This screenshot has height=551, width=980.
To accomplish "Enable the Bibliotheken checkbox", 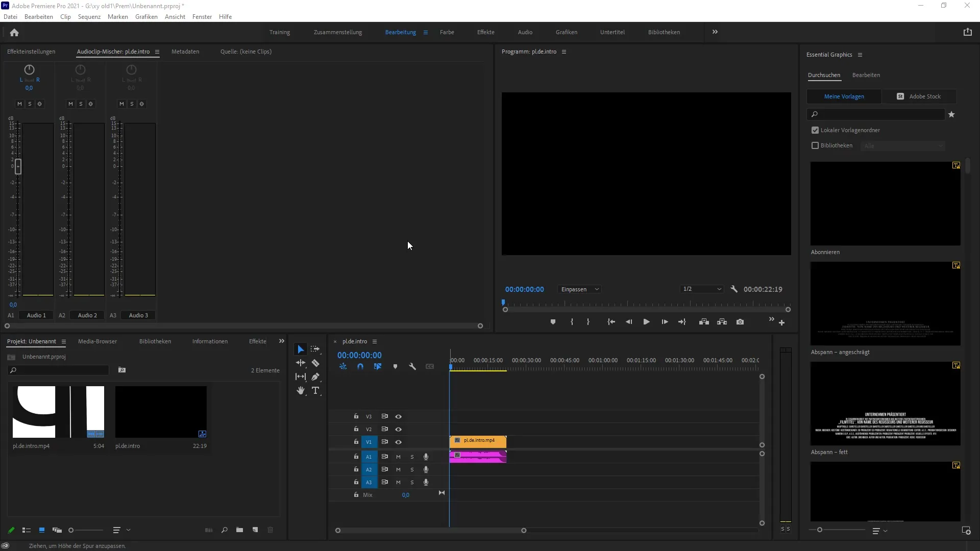I will click(815, 145).
